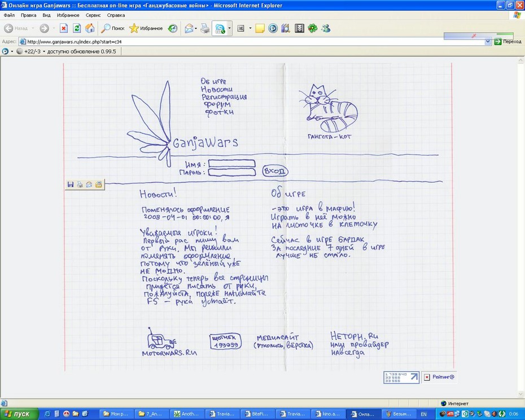Click the film research toolbar icon
The width and height of the screenshot is (525, 420).
click(286, 28)
